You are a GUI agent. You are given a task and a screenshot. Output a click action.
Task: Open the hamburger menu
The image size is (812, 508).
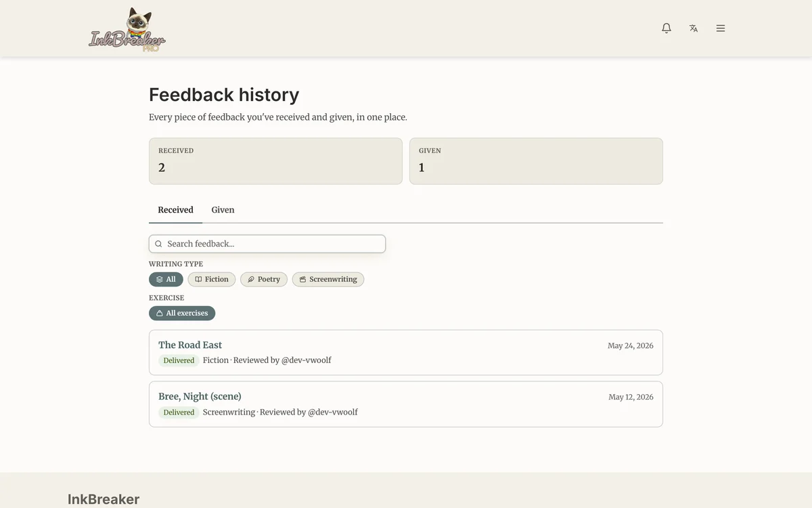pos(721,28)
